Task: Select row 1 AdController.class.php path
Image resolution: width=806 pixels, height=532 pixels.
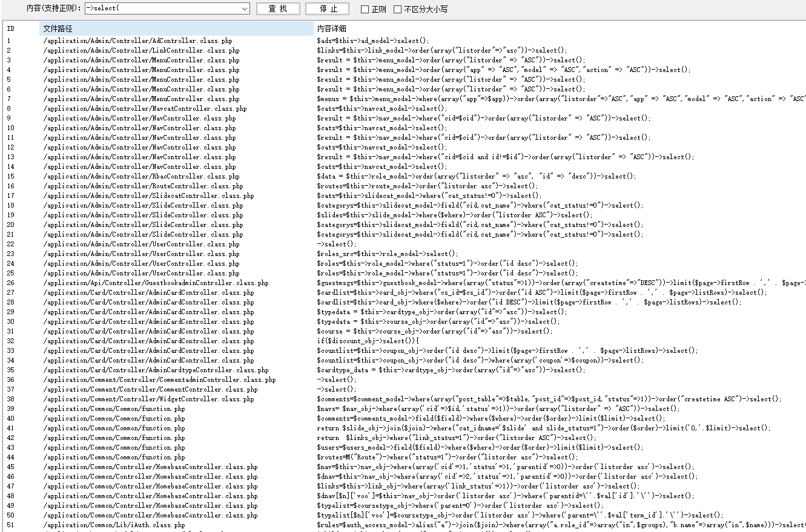Action: (137, 41)
